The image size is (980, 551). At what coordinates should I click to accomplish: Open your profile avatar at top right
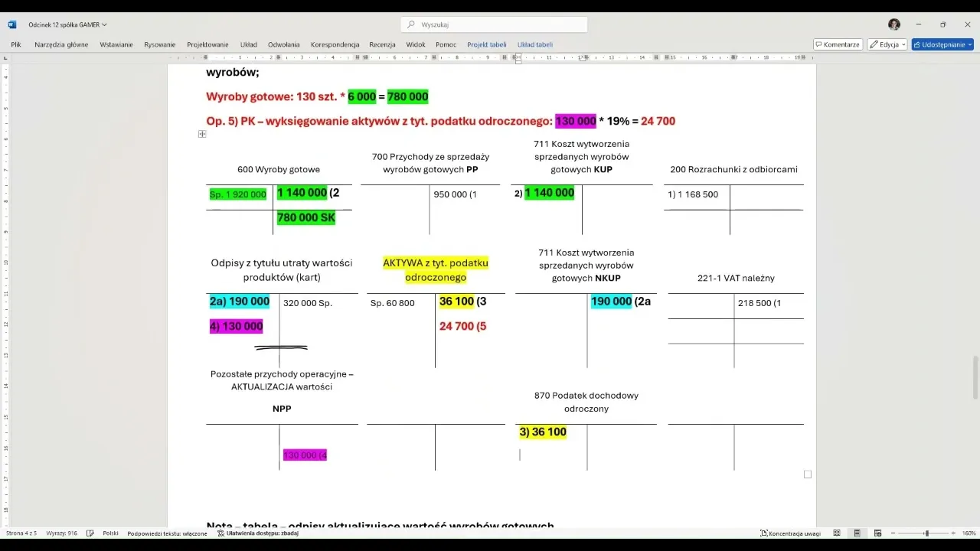[x=895, y=24]
